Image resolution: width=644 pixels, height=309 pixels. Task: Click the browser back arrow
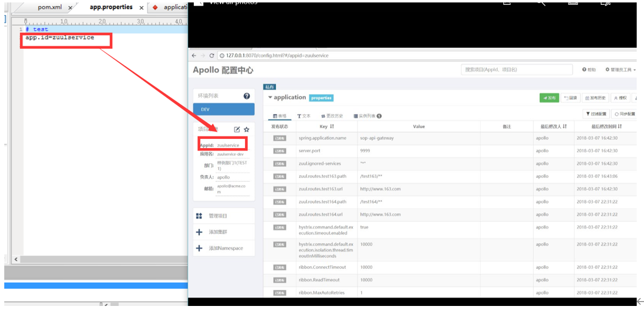pos(194,55)
